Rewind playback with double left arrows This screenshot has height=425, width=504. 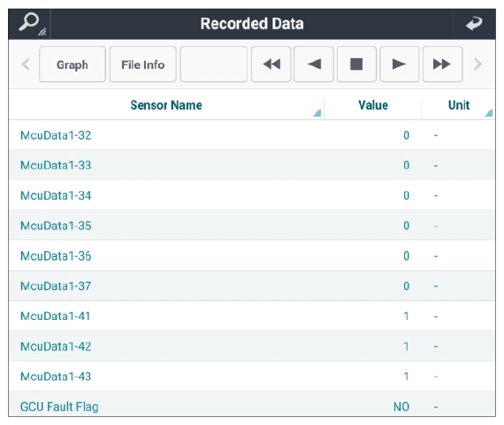pos(271,65)
